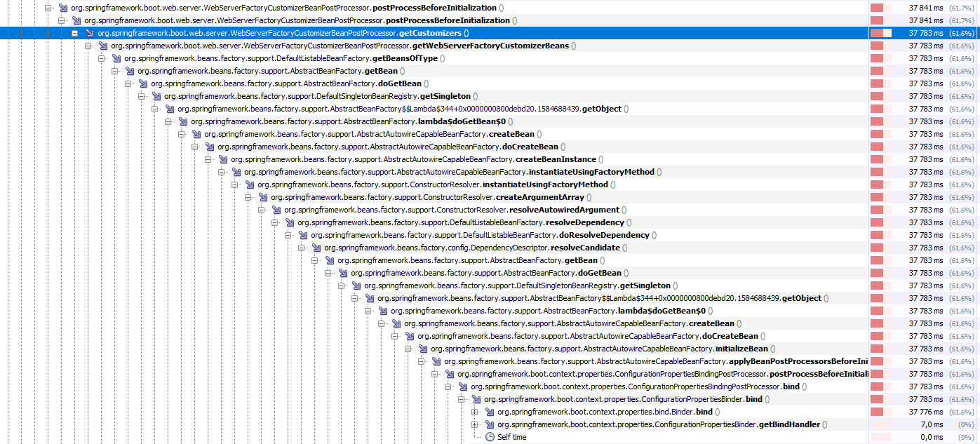Viewport: 980px width, 444px height.
Task: Collapse the topmost postProcessBeforeInitialization node
Action: tap(48, 7)
